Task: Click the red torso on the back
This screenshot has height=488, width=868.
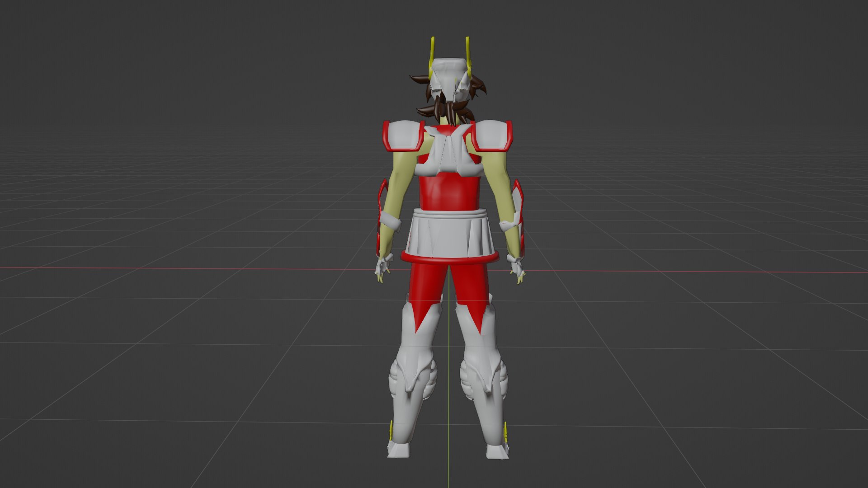Action: (448, 192)
